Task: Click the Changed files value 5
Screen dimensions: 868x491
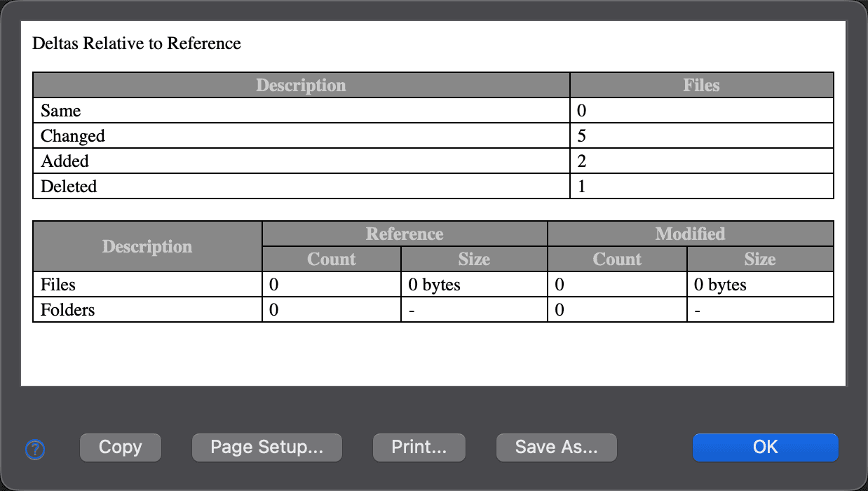Action: [x=582, y=136]
